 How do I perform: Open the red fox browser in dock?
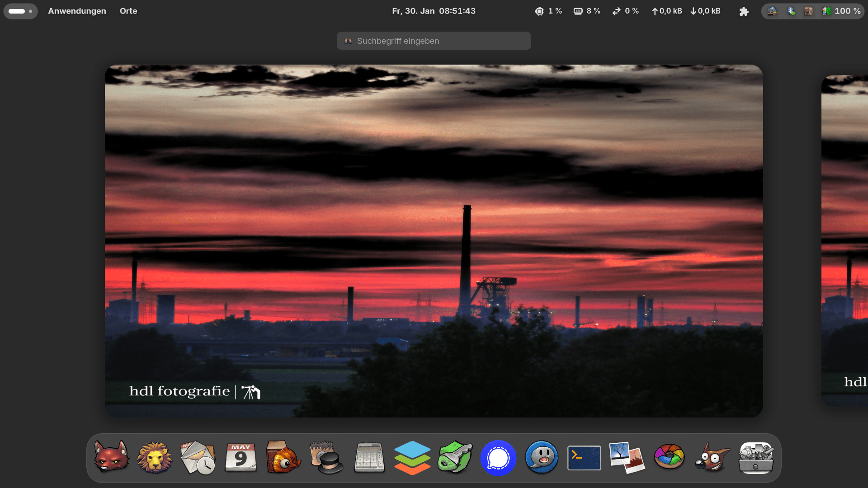pos(111,457)
